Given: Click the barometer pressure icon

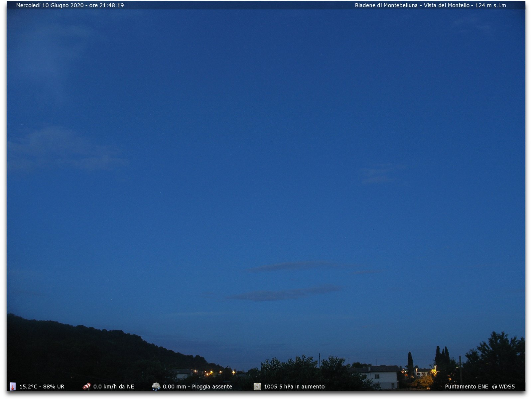Looking at the screenshot, I should (257, 386).
